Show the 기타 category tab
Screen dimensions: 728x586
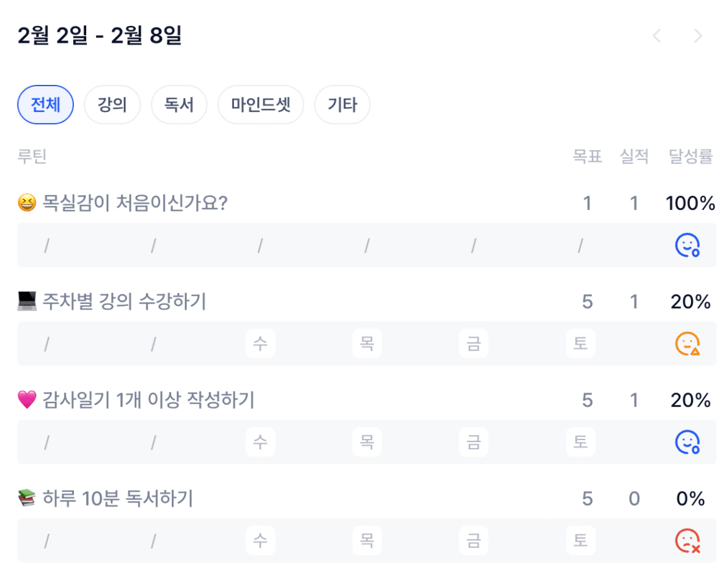coord(342,105)
